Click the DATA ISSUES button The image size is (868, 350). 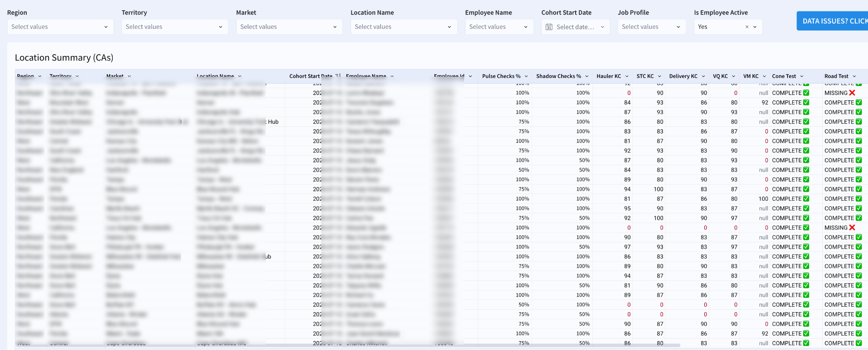832,21
